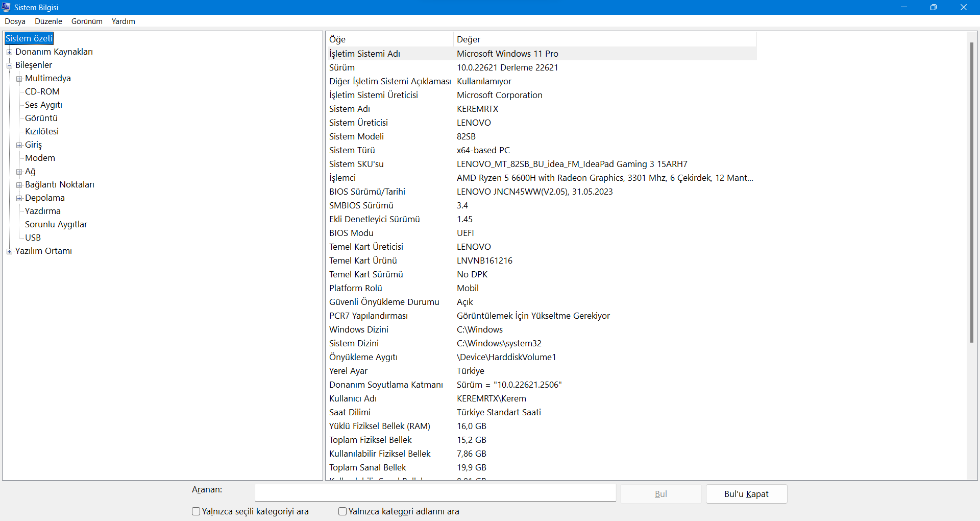Click the 'Toplam Sanal Bellek' row label
Image resolution: width=980 pixels, height=521 pixels.
[368, 467]
